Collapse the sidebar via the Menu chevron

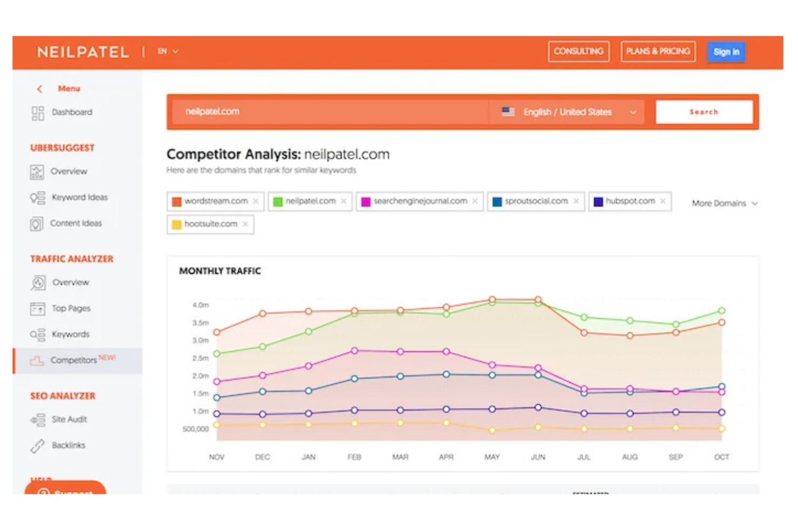click(39, 88)
